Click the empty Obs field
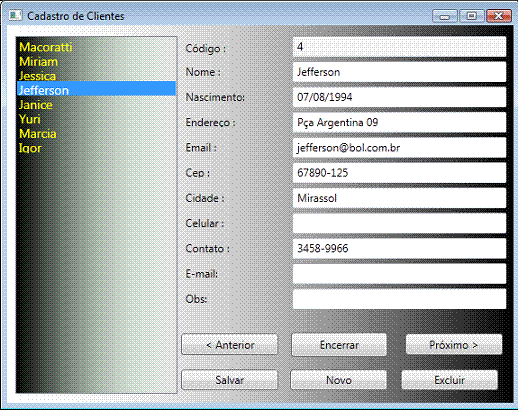This screenshot has height=410, width=518. point(399,299)
